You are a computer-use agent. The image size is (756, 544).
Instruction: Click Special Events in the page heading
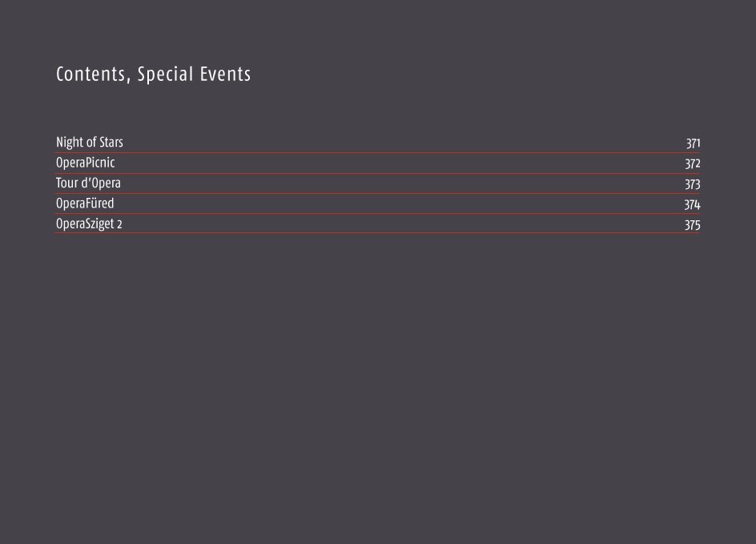tap(194, 75)
